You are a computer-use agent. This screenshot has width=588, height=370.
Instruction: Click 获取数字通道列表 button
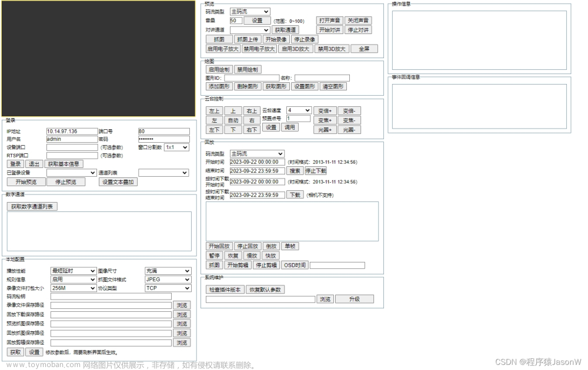coord(32,207)
